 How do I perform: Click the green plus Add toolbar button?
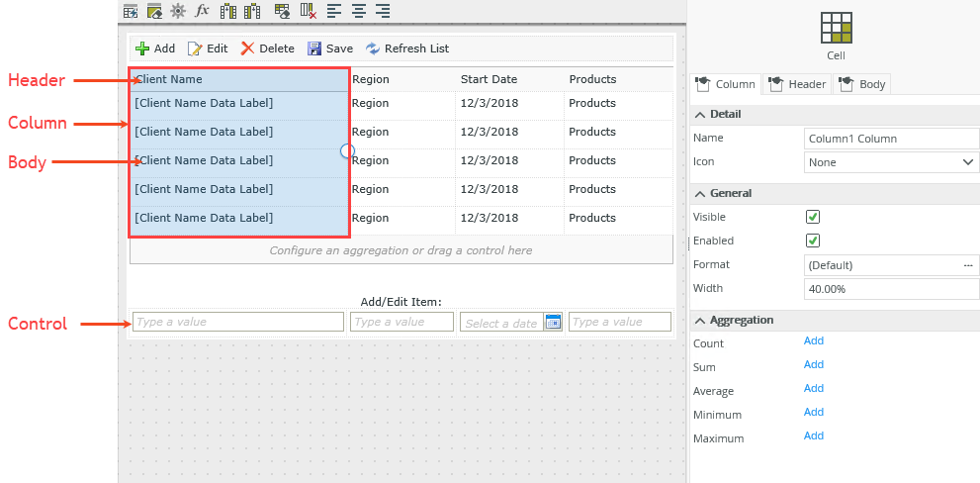pos(155,48)
